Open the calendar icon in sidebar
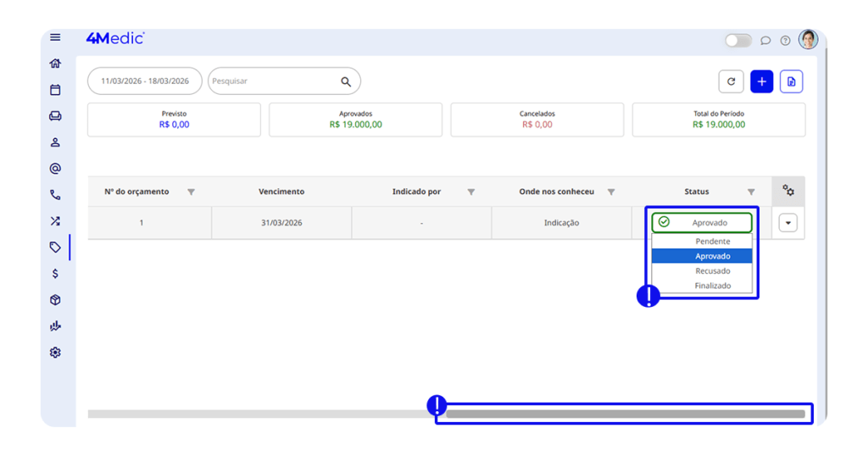 point(55,90)
